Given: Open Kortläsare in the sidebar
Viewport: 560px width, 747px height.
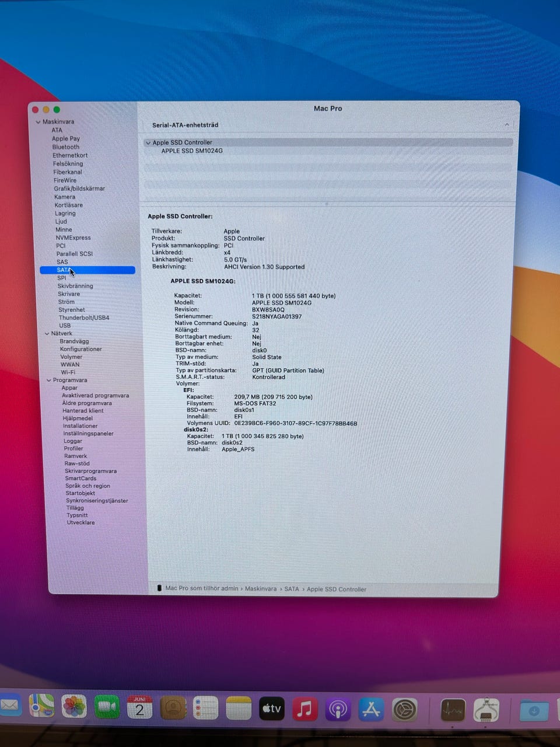Looking at the screenshot, I should (69, 205).
